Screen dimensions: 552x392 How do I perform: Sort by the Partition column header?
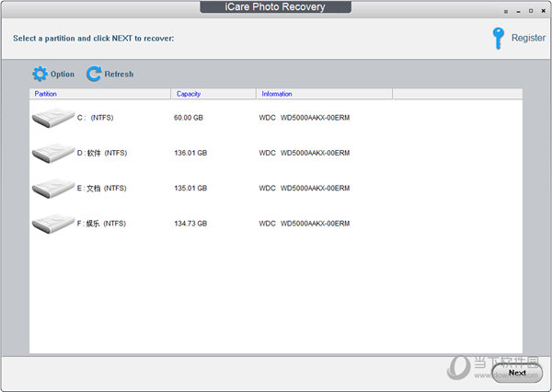(x=100, y=94)
